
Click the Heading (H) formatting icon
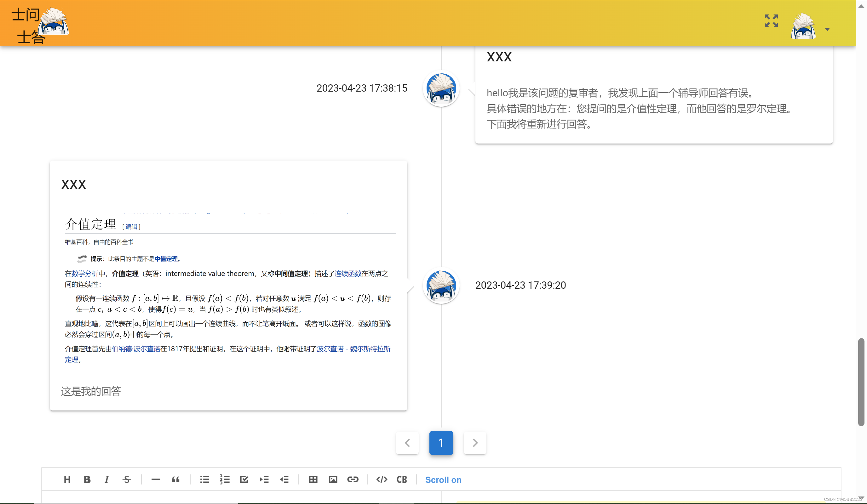(x=67, y=479)
